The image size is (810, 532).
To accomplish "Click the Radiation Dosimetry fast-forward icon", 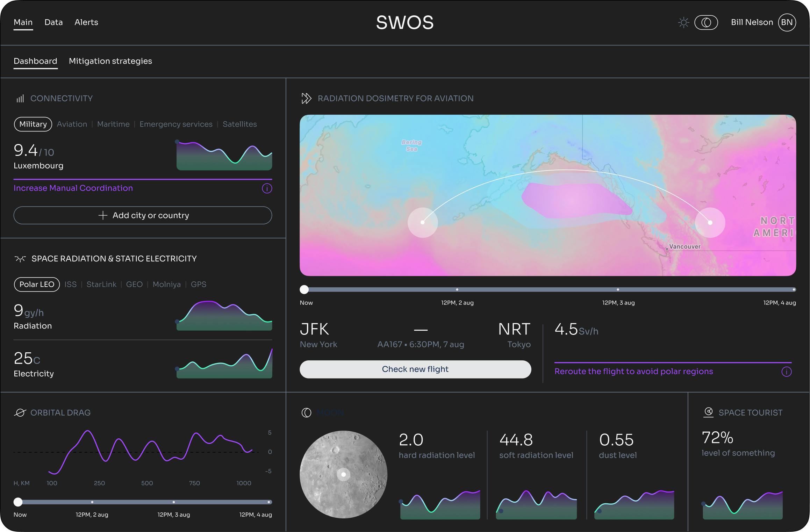I will pyautogui.click(x=306, y=99).
